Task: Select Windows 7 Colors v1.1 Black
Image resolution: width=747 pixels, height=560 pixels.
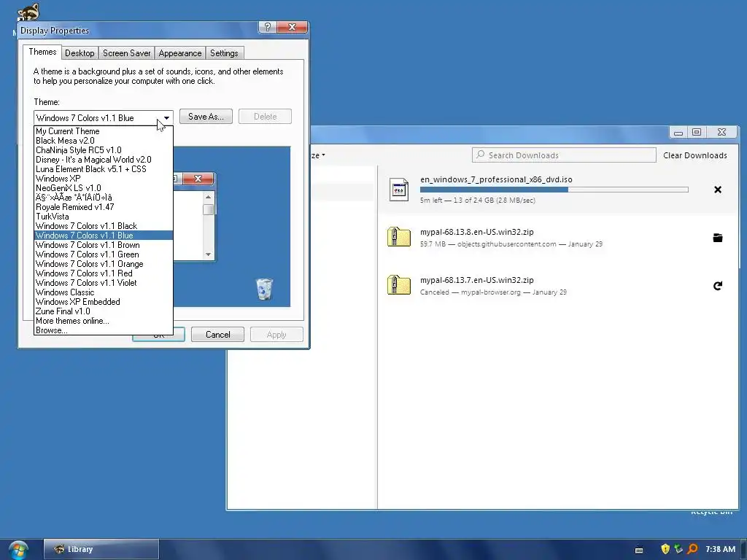Action: pyautogui.click(x=104, y=226)
